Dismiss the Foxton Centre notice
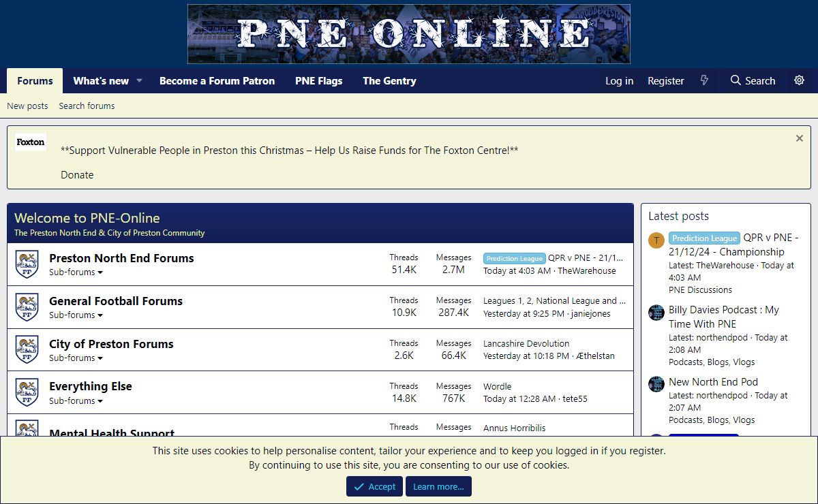Viewport: 818px width, 504px height. pyautogui.click(x=800, y=138)
